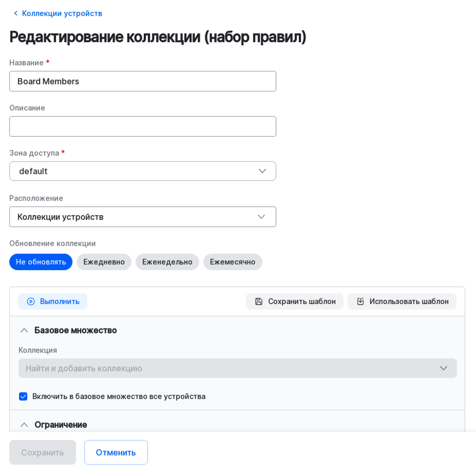Collapse the Ограничение section
Viewport: 476px width, 472px height.
coord(24,425)
